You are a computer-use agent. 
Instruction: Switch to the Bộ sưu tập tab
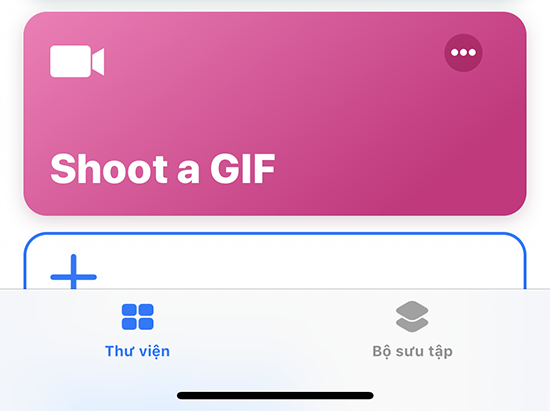(412, 330)
